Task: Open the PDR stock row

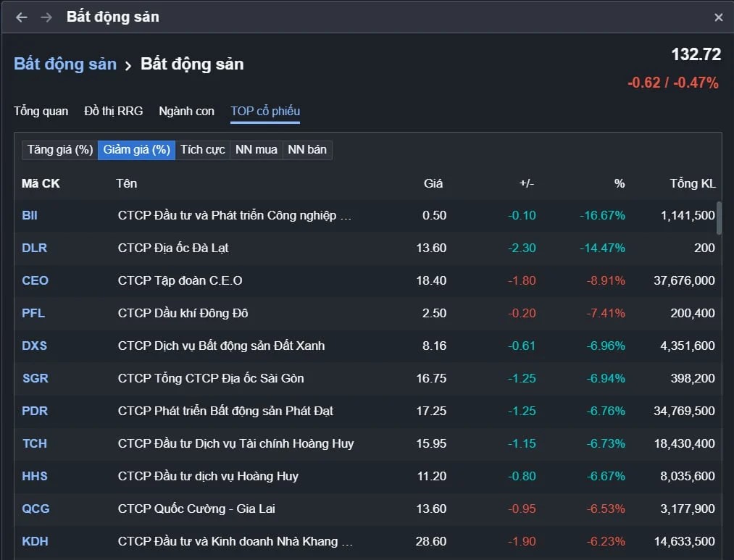Action: [x=35, y=411]
